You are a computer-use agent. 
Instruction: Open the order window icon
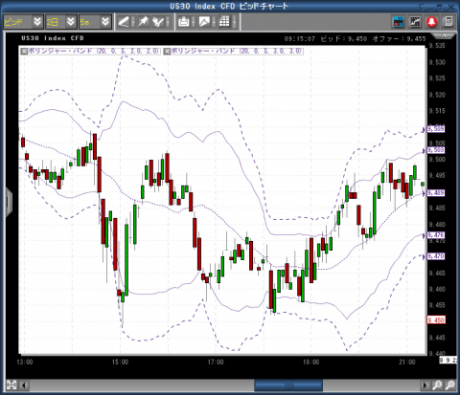coord(399,22)
